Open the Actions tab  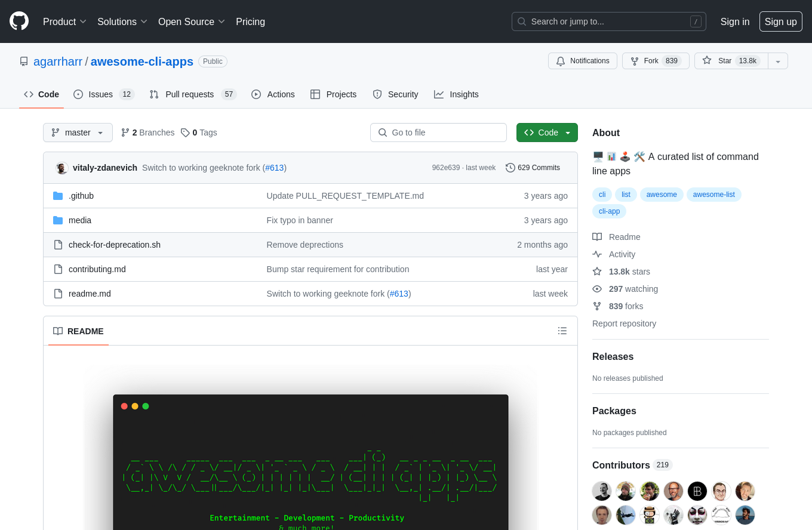click(x=273, y=94)
